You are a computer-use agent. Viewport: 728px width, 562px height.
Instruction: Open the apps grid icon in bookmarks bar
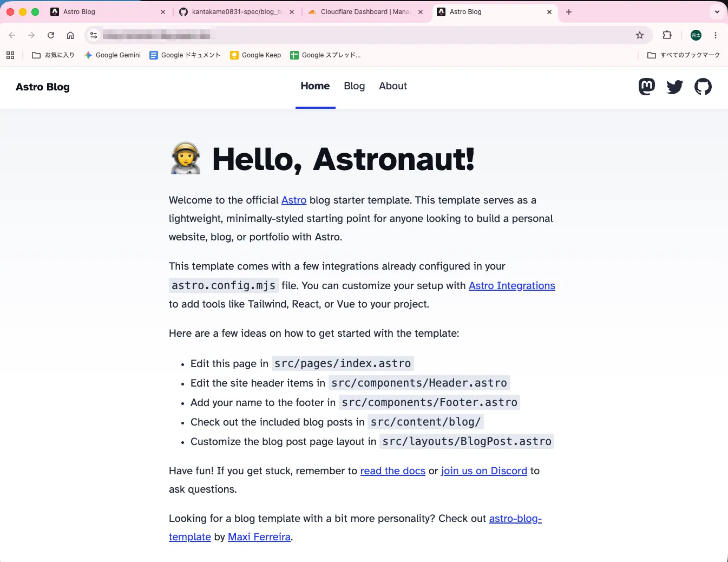[x=10, y=55]
